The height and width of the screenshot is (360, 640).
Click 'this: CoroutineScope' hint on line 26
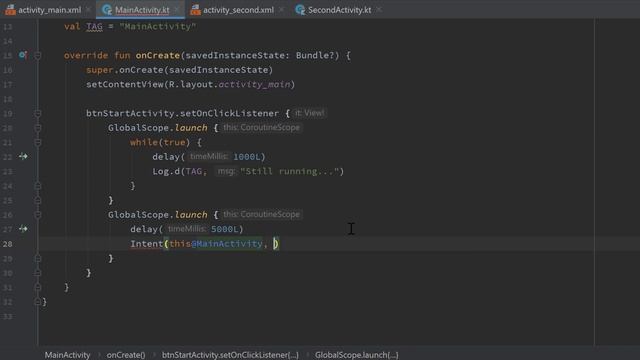262,214
